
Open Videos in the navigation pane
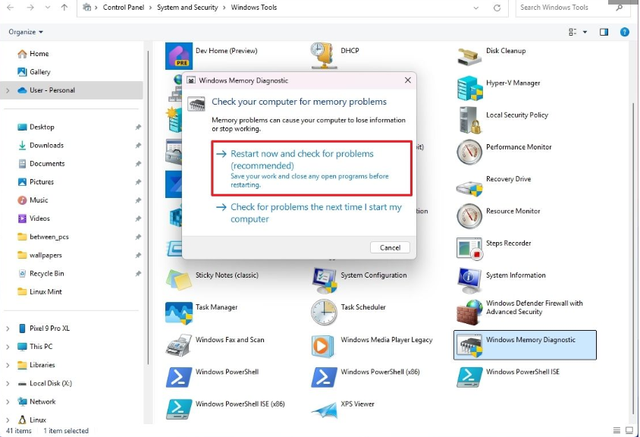tap(39, 219)
